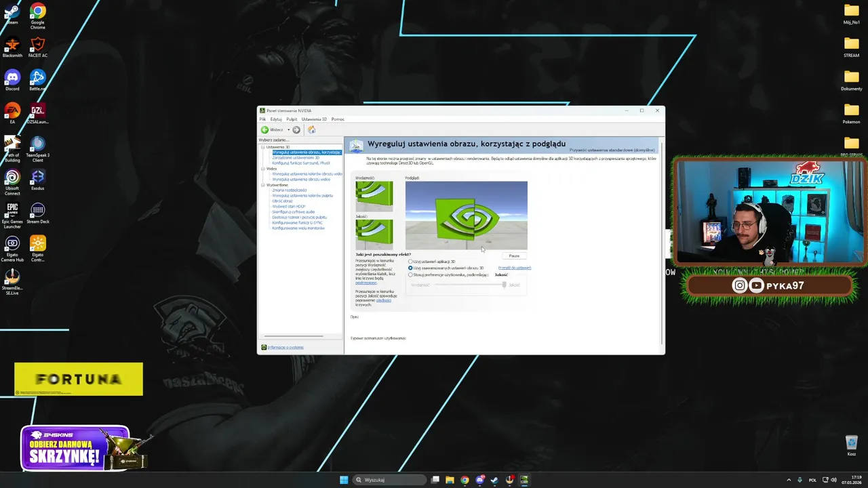Open Steam desktop shortcut
This screenshot has height=488, width=868.
(12, 14)
